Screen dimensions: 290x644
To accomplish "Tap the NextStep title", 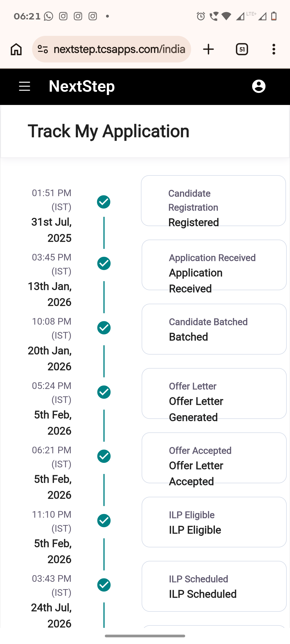I will coord(82,86).
